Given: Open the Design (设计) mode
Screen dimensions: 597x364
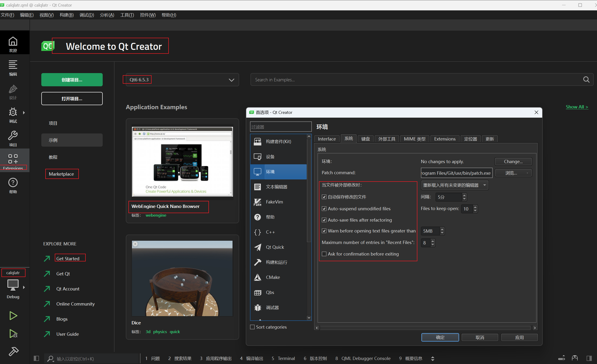Looking at the screenshot, I should click(13, 91).
